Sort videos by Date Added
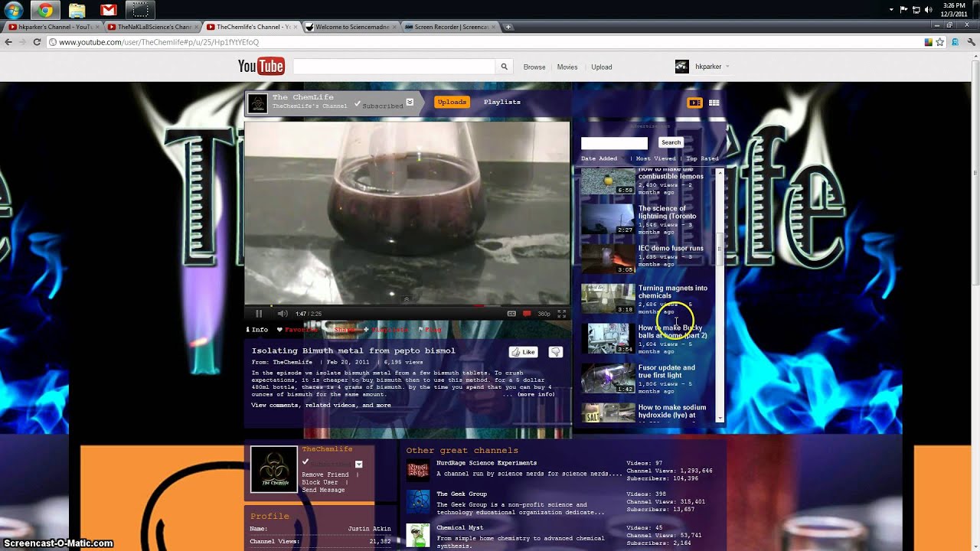The width and height of the screenshot is (980, 551). (x=599, y=158)
